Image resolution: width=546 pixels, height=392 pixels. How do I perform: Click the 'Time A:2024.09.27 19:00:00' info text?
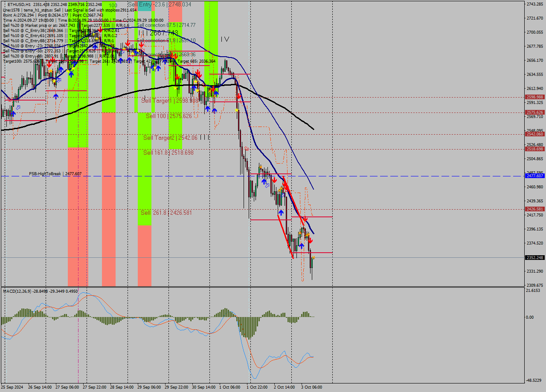point(28,20)
